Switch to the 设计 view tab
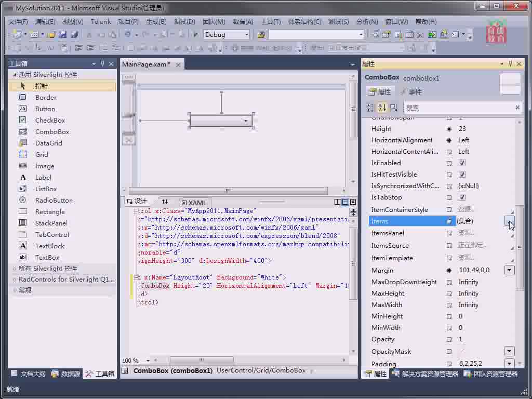 tap(137, 201)
